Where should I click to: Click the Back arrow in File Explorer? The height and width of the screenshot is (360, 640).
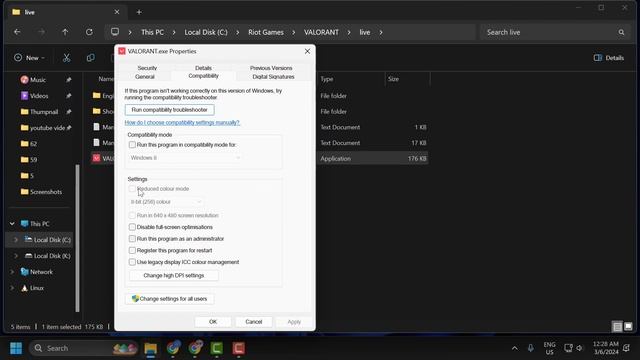[x=17, y=32]
